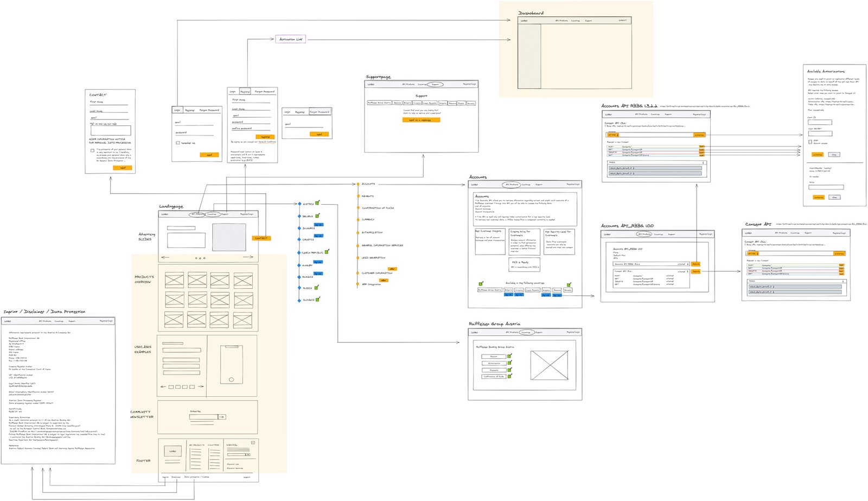Select the orange diamond marker beside ACCOUNTS
This screenshot has height=501, width=868.
(x=358, y=183)
